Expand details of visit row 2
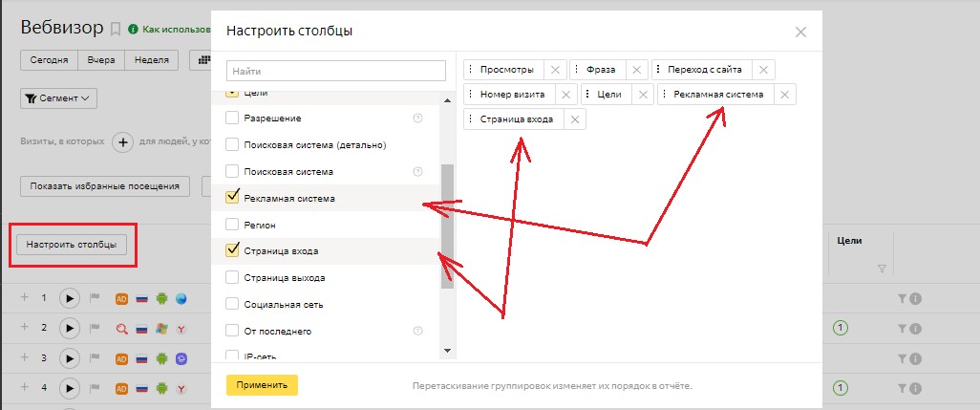 25,326
